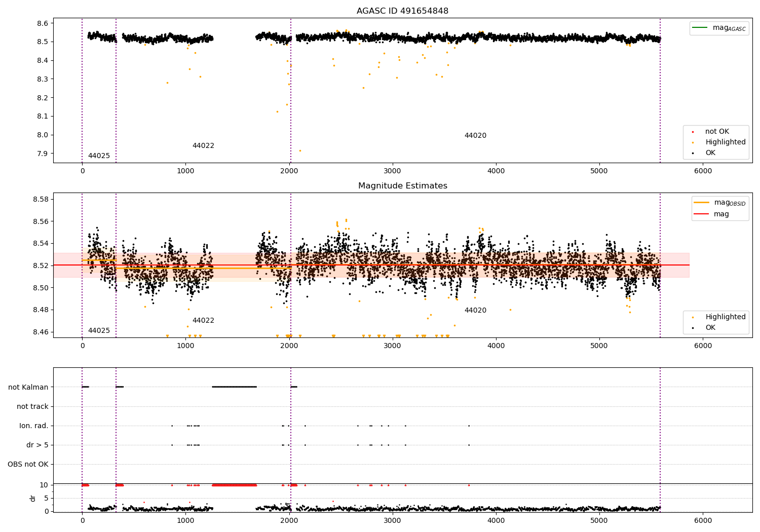Click the 6000 x-axis tick in top plot

(703, 171)
